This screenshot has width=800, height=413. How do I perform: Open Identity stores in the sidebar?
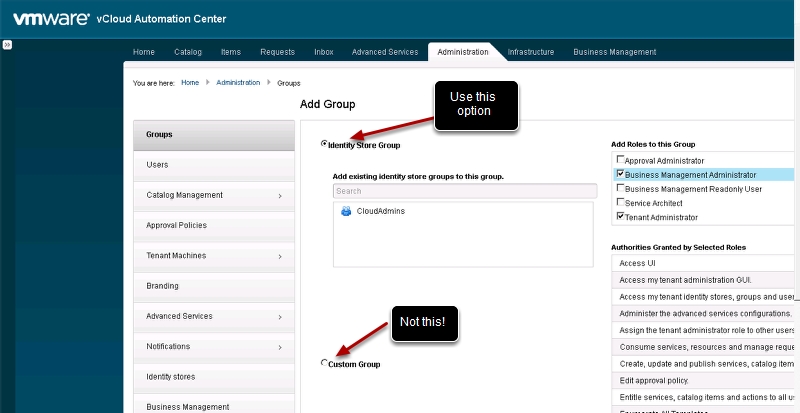[x=214, y=377]
